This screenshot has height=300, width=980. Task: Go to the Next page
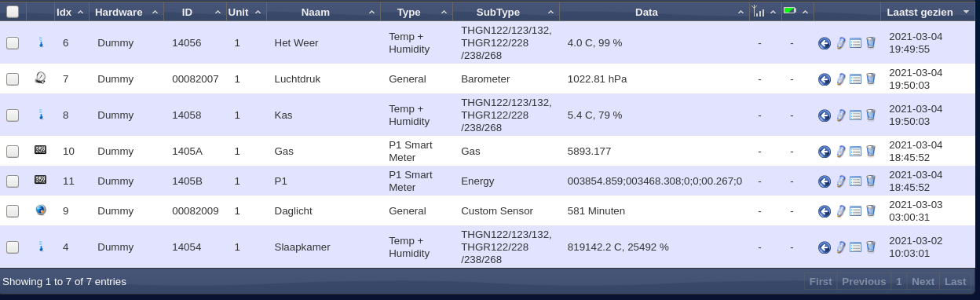(923, 281)
